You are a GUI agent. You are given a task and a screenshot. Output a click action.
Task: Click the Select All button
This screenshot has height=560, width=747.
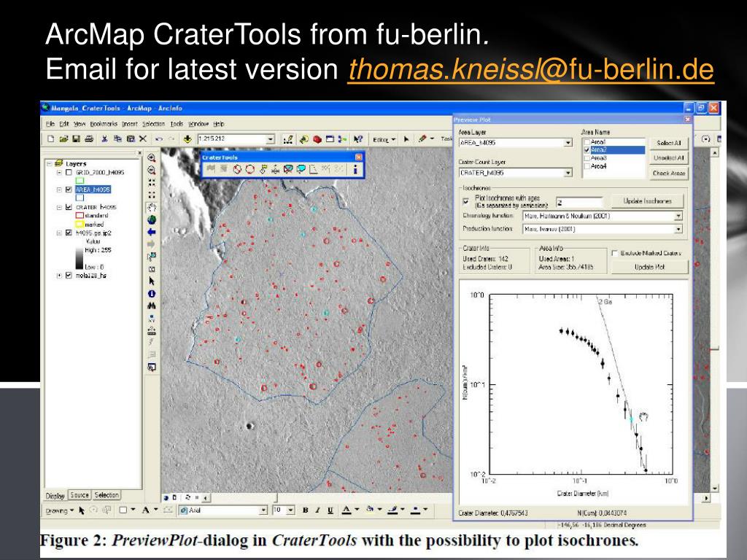tap(669, 143)
